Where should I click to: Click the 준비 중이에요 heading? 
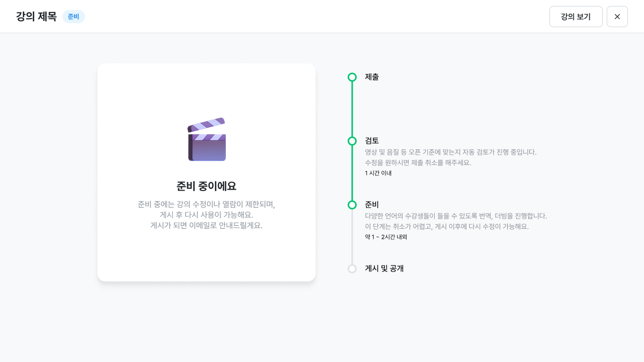(x=206, y=186)
